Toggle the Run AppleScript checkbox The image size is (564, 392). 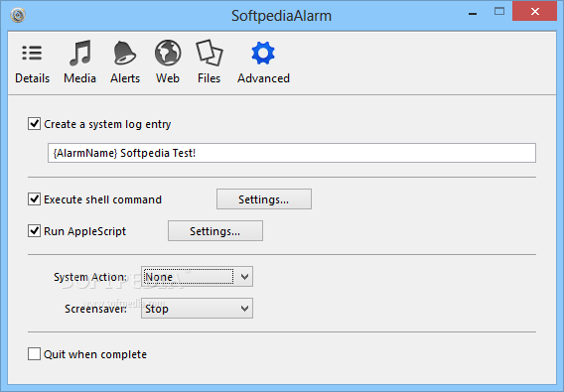(x=34, y=231)
